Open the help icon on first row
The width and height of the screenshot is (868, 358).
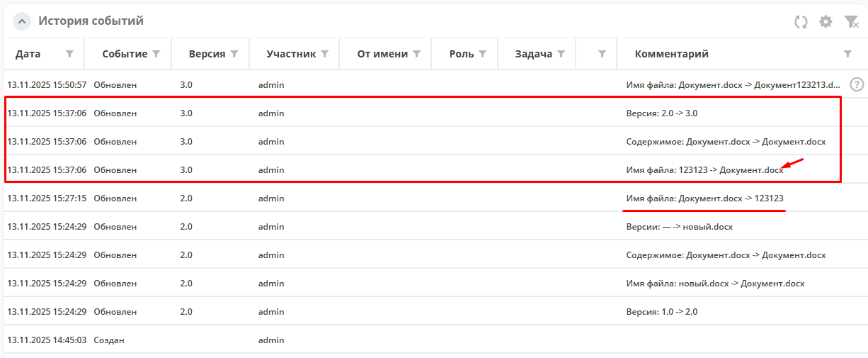click(857, 84)
